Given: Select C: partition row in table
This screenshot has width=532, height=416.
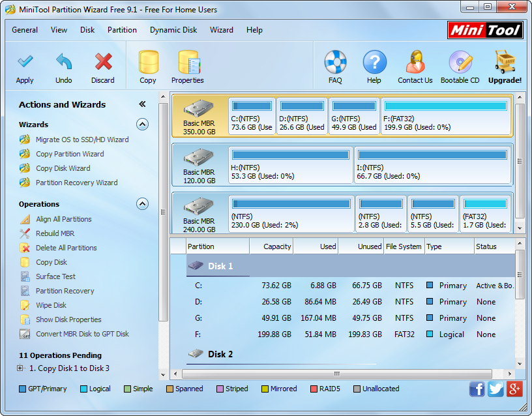Looking at the screenshot, I should pyautogui.click(x=351, y=286).
